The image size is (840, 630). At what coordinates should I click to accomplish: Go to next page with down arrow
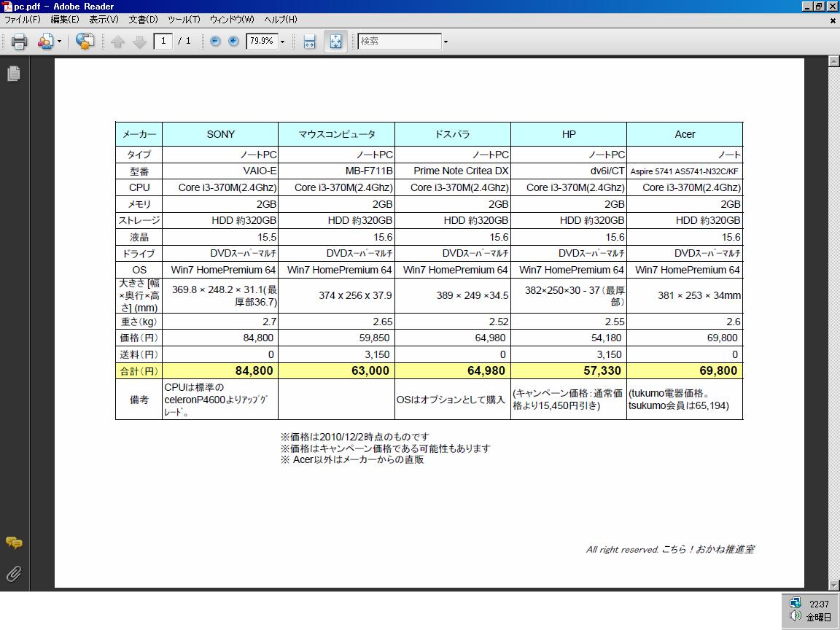pyautogui.click(x=139, y=42)
